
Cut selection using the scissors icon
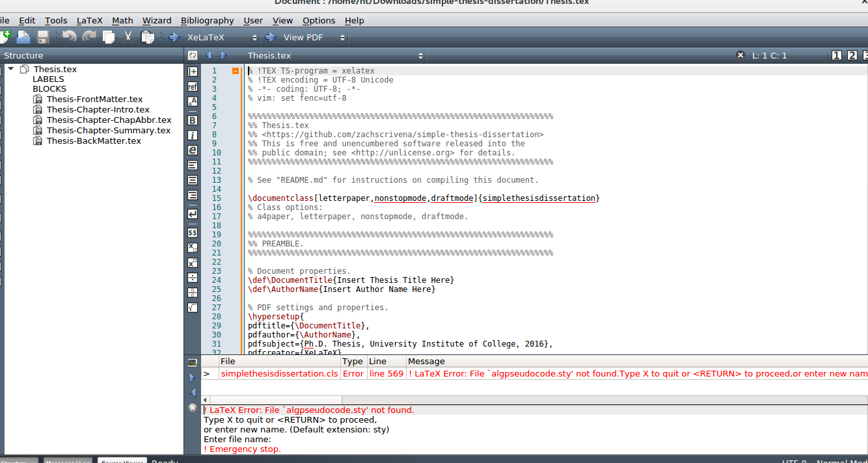tap(128, 37)
